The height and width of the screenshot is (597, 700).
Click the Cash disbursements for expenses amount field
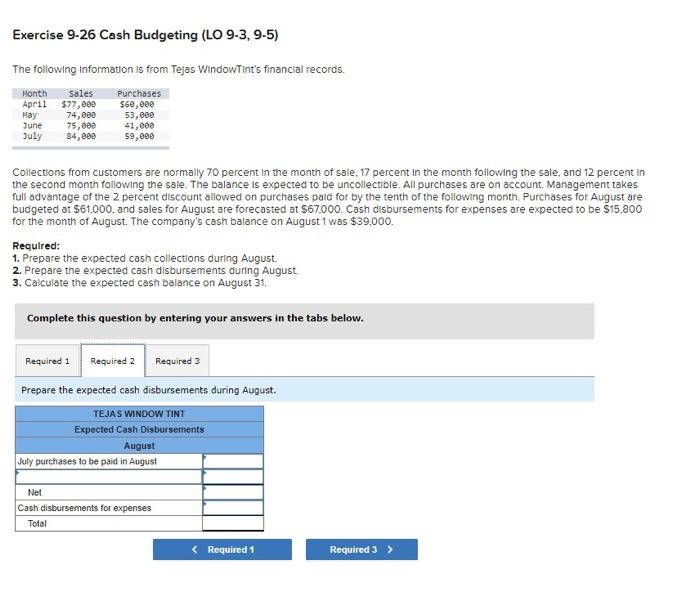click(233, 508)
